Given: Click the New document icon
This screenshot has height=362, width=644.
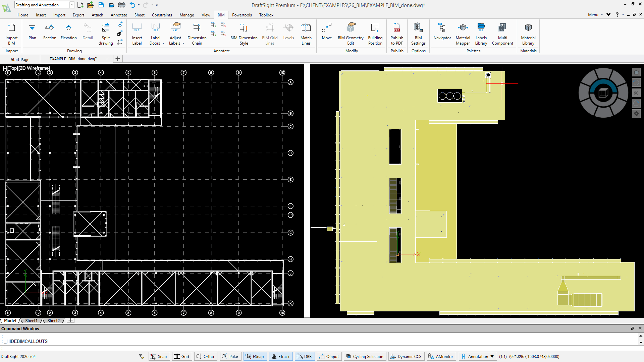Looking at the screenshot, I should pyautogui.click(x=80, y=5).
